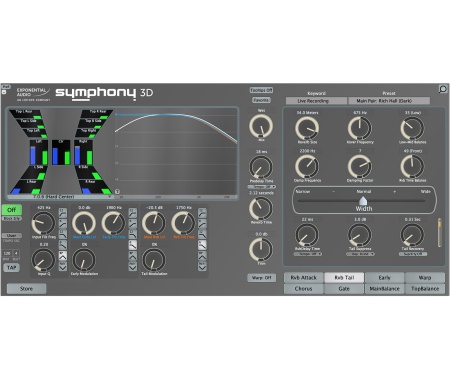Select 12 dB high-pass shape for early filter
The image size is (450, 380).
coord(133,213)
